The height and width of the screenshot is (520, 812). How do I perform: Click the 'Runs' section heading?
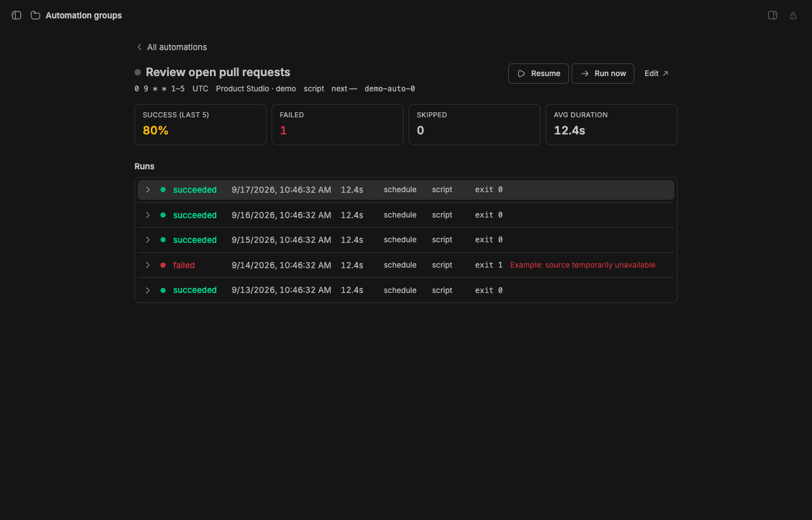[x=145, y=166]
